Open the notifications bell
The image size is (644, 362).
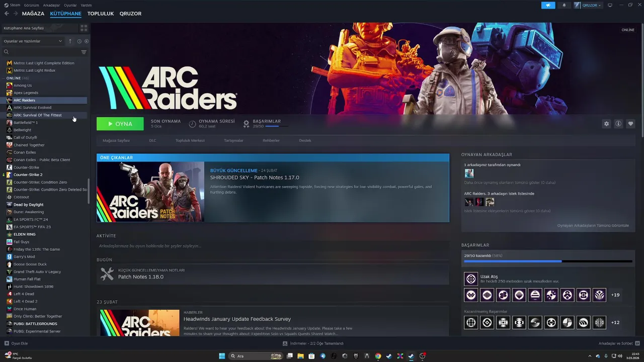pyautogui.click(x=563, y=5)
